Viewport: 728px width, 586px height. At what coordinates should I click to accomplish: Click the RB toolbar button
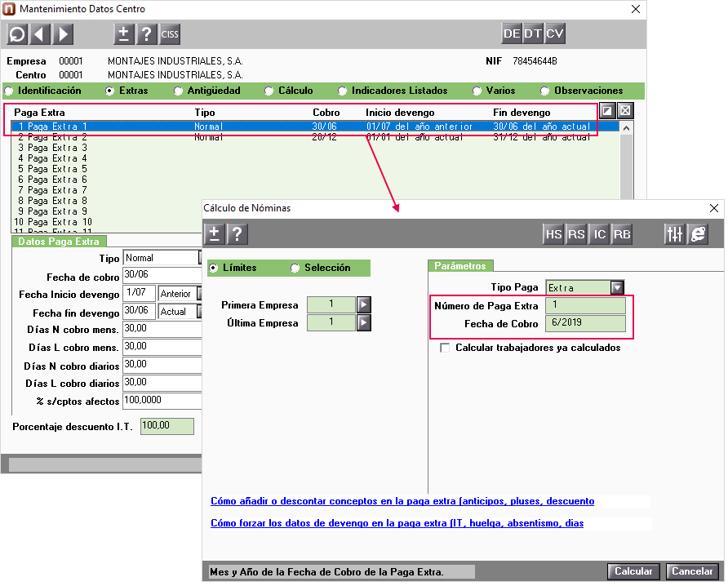[x=622, y=234]
